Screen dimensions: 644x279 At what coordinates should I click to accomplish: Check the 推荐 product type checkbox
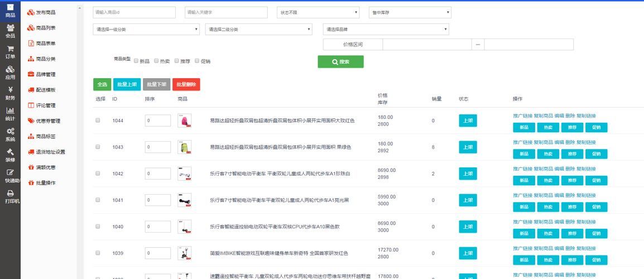click(x=176, y=61)
